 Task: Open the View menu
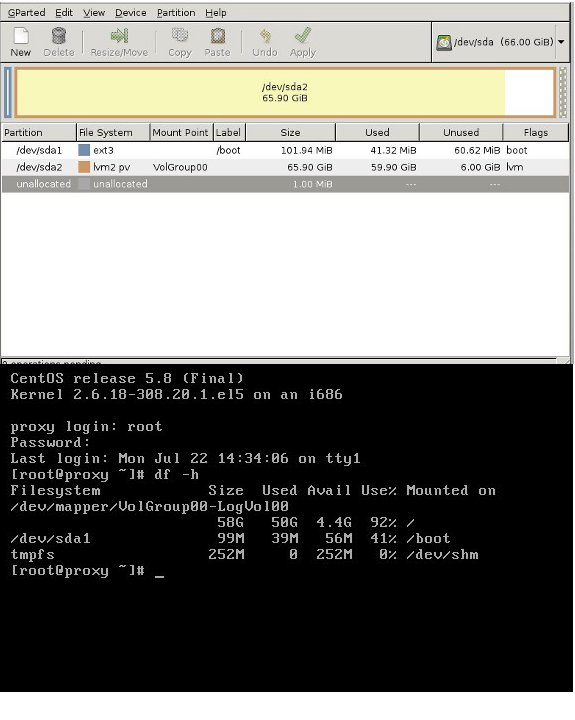coord(94,13)
